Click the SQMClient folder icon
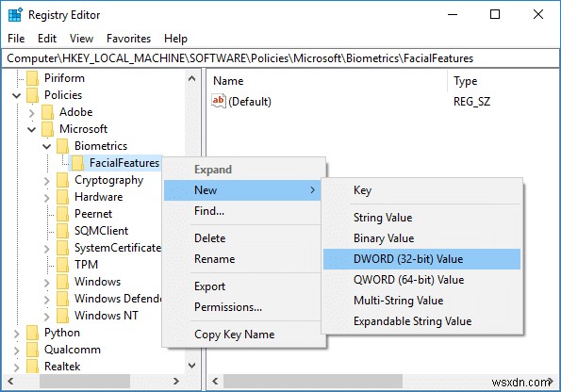The image size is (561, 392). (62, 231)
